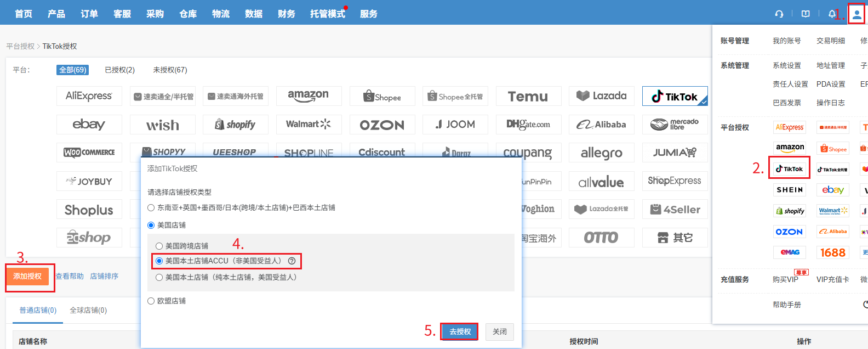Filter platforms by 未授权(67)
The width and height of the screenshot is (868, 349).
click(170, 70)
